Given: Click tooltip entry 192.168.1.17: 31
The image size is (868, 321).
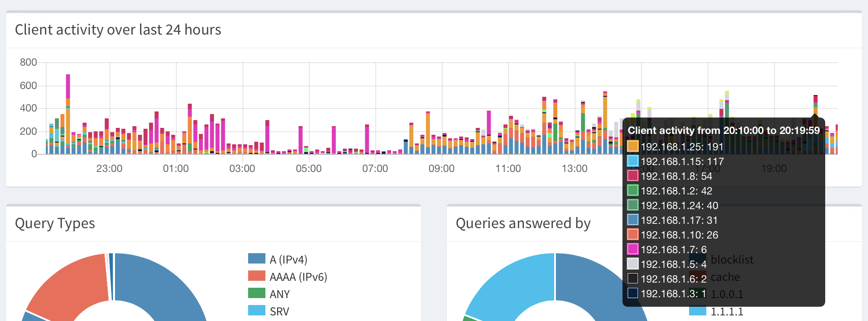Looking at the screenshot, I should 680,220.
